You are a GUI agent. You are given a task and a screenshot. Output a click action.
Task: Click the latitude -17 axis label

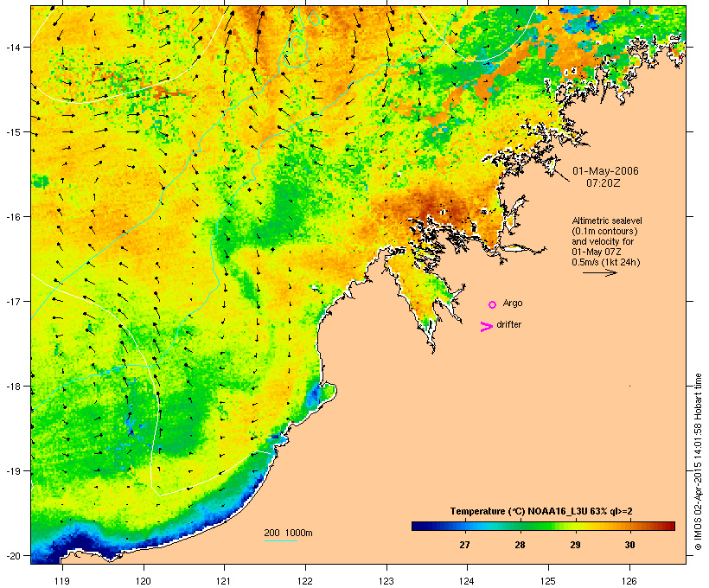(x=12, y=301)
